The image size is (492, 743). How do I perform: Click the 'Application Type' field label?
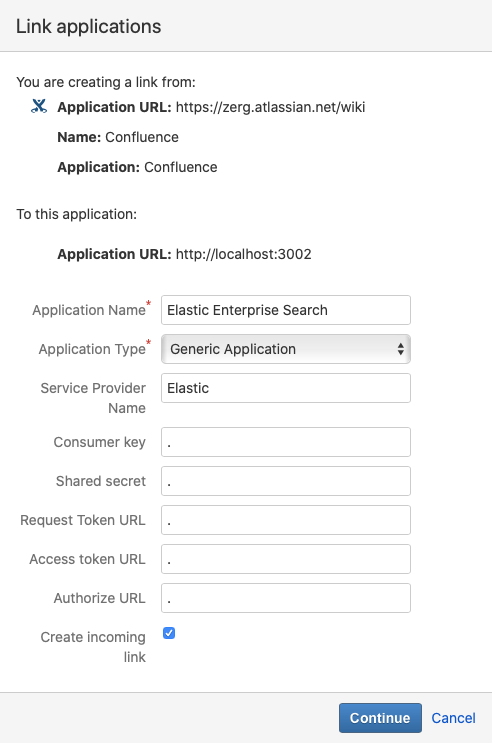tap(92, 349)
